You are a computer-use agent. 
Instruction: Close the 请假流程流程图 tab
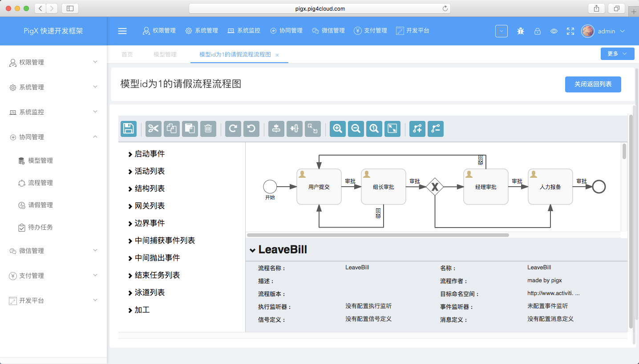277,55
